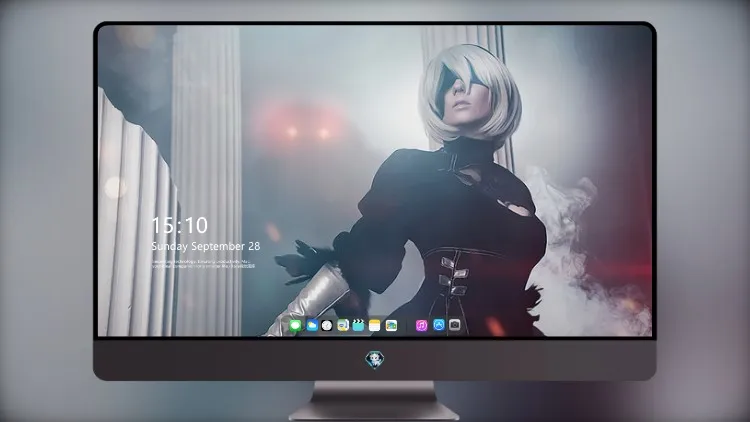Open the Maps app icon in the dock
The image size is (750, 422).
pyautogui.click(x=343, y=326)
